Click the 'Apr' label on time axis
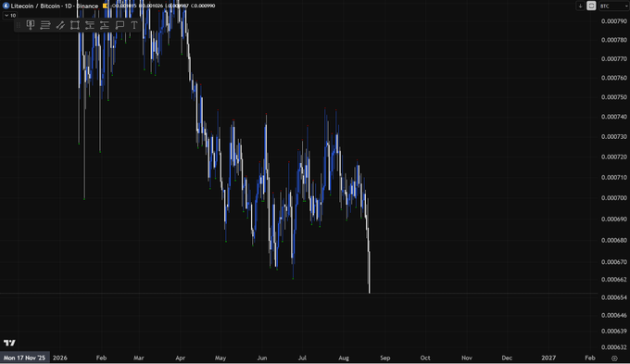Screen dimensions: 630x364 180,358
